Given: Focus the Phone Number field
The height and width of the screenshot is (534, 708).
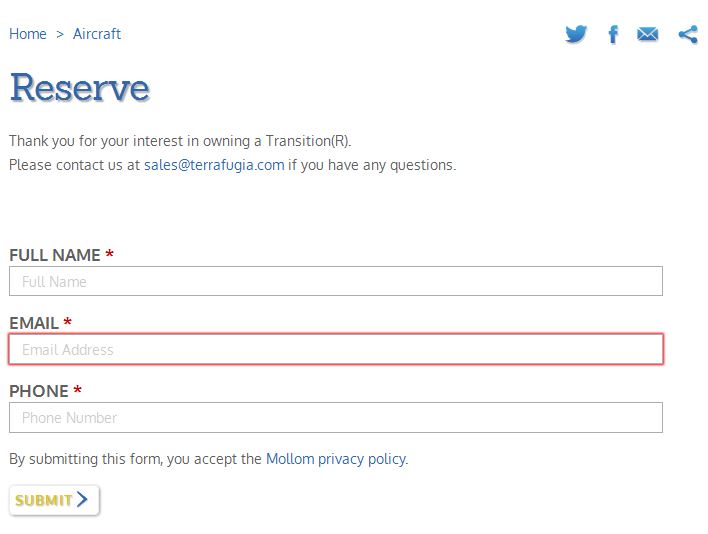Looking at the screenshot, I should click(336, 418).
